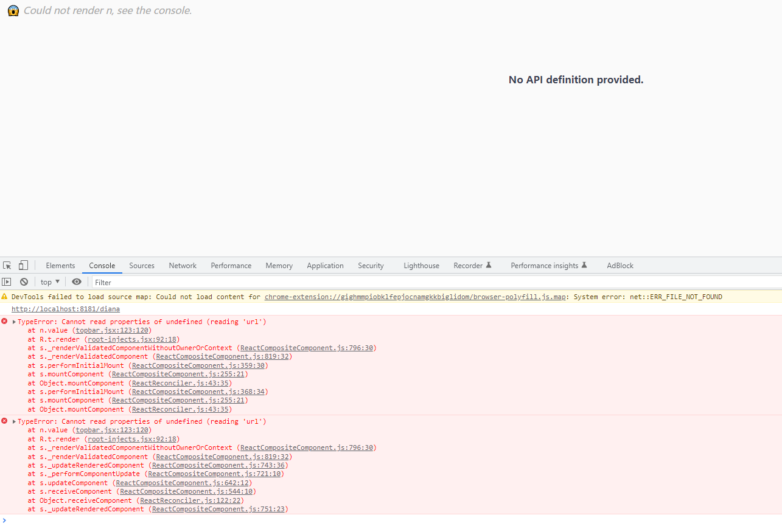Switch to the AdBlock tab
The width and height of the screenshot is (782, 532).
tap(620, 265)
